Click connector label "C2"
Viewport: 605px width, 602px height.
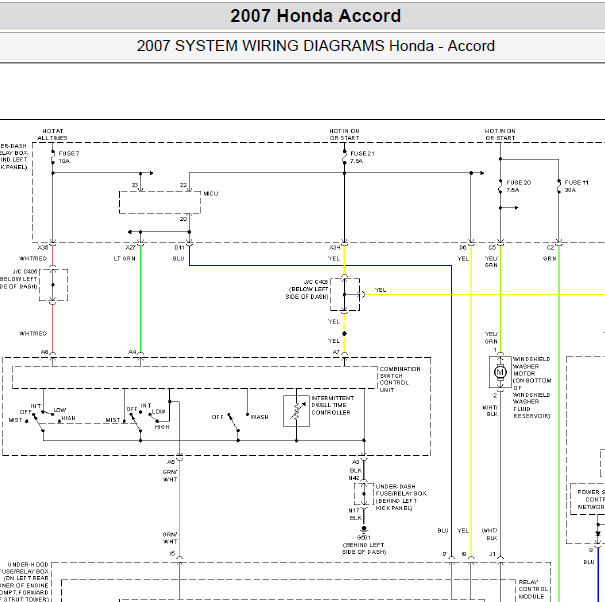[x=550, y=247]
